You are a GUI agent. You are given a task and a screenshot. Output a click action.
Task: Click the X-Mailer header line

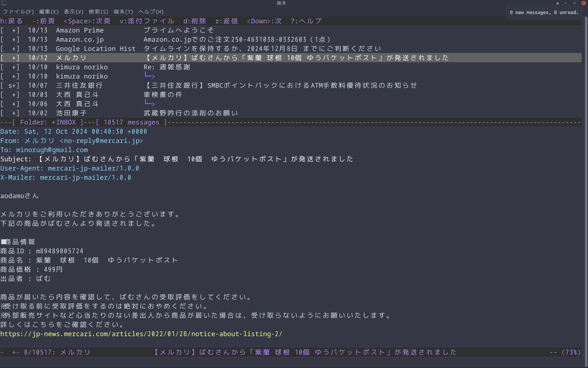coord(66,178)
